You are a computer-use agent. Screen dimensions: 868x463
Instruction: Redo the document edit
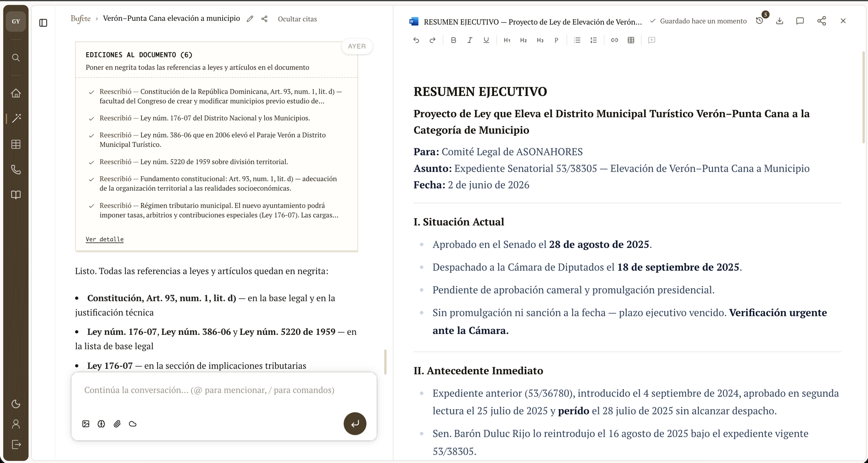(x=433, y=40)
